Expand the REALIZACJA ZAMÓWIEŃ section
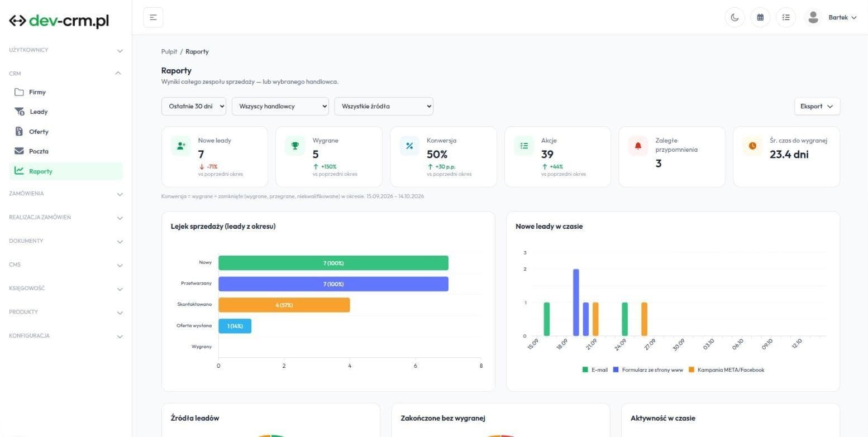This screenshot has width=868, height=437. [66, 217]
